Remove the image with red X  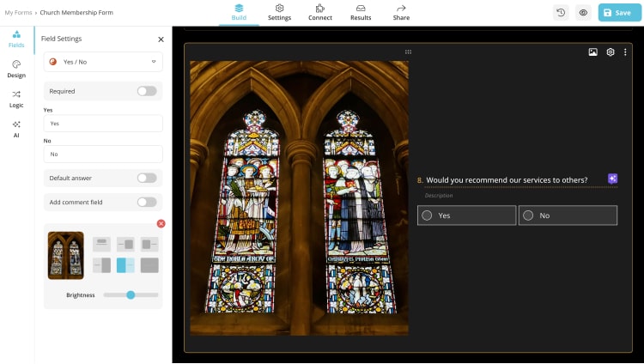pos(161,224)
